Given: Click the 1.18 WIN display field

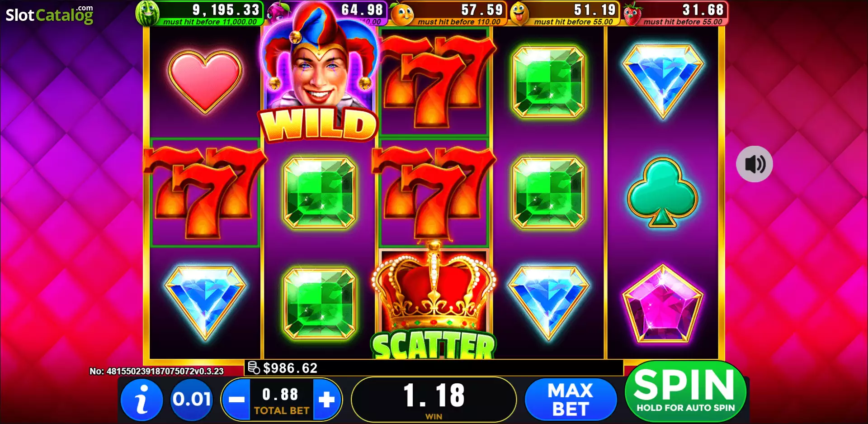Looking at the screenshot, I should (434, 400).
